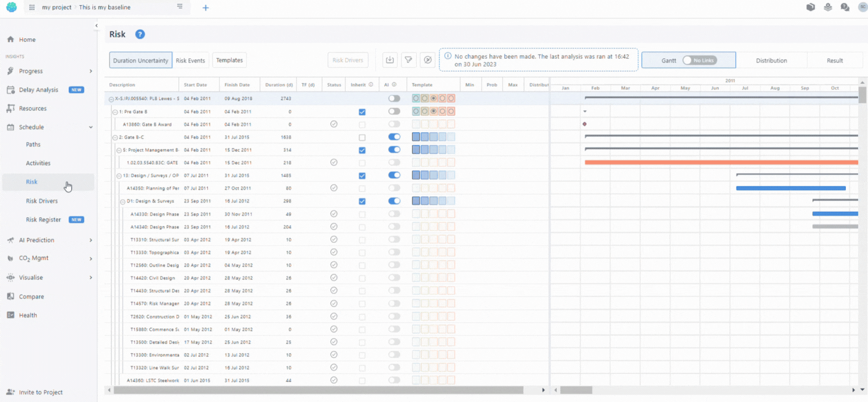
Task: Disable AI toggle for 2: Gate B-C
Action: pos(394,137)
